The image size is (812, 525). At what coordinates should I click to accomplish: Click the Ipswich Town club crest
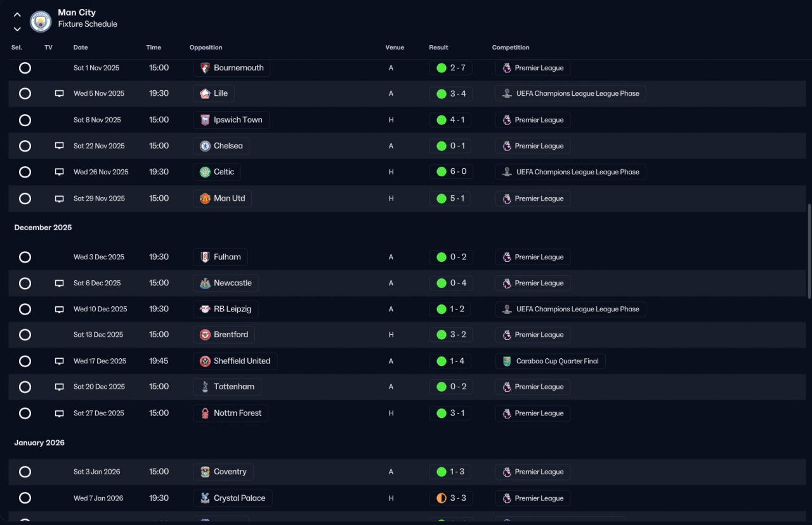(205, 120)
